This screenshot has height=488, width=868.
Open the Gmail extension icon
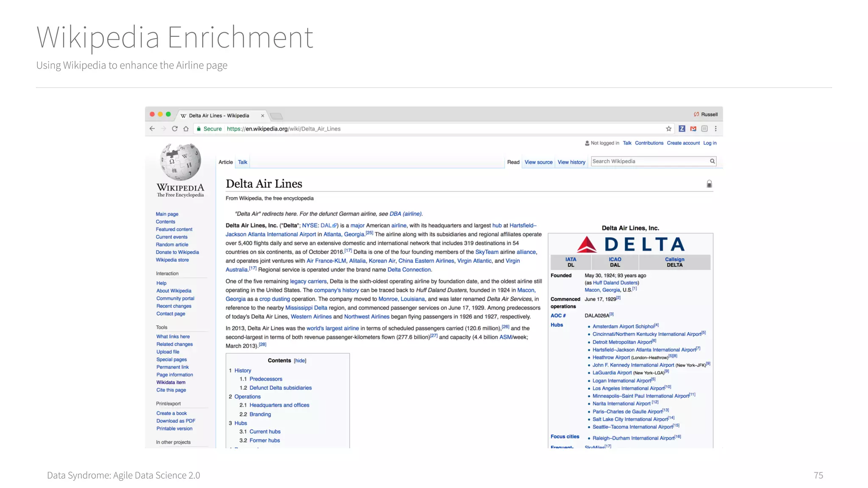tap(693, 129)
